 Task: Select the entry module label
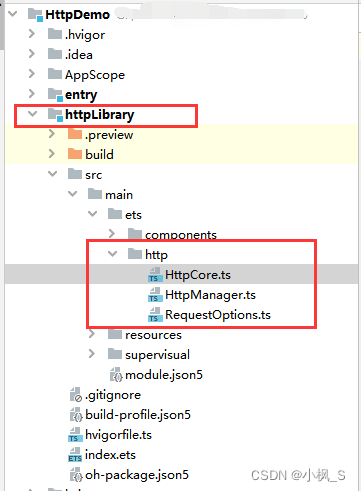(x=81, y=95)
